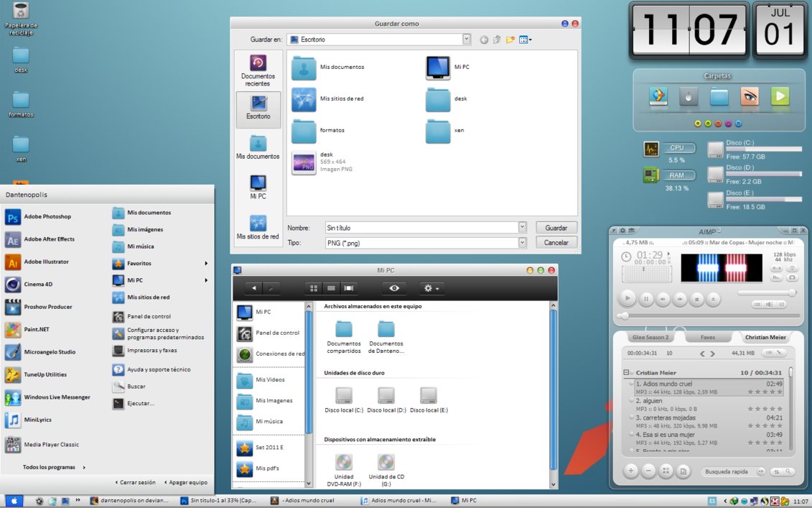Click the add-track plus button in AIMP playlist
Image resolution: width=812 pixels, height=508 pixels.
[630, 471]
